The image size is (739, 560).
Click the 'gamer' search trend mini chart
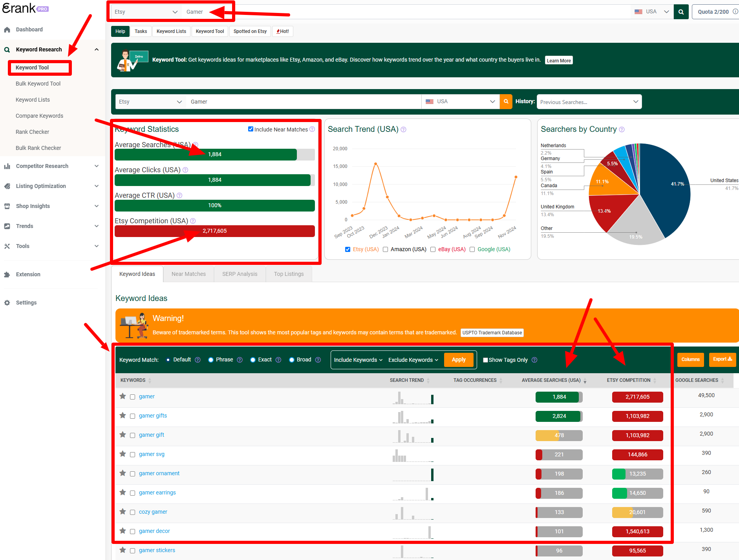(x=413, y=397)
